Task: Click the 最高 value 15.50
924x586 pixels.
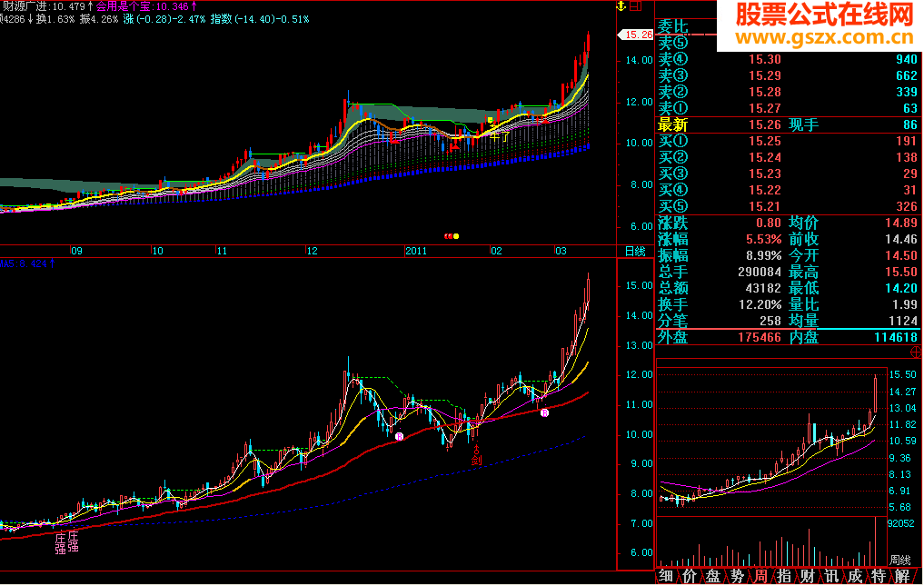Action: pyautogui.click(x=901, y=273)
